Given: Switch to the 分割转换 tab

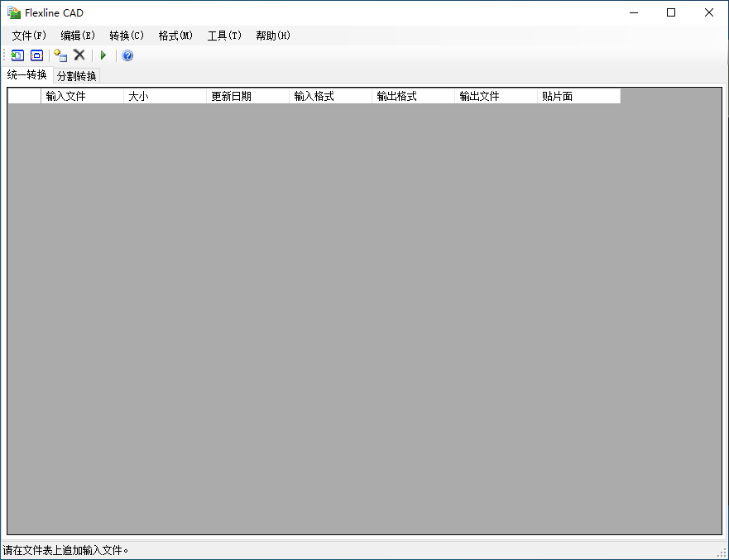Looking at the screenshot, I should [x=77, y=76].
